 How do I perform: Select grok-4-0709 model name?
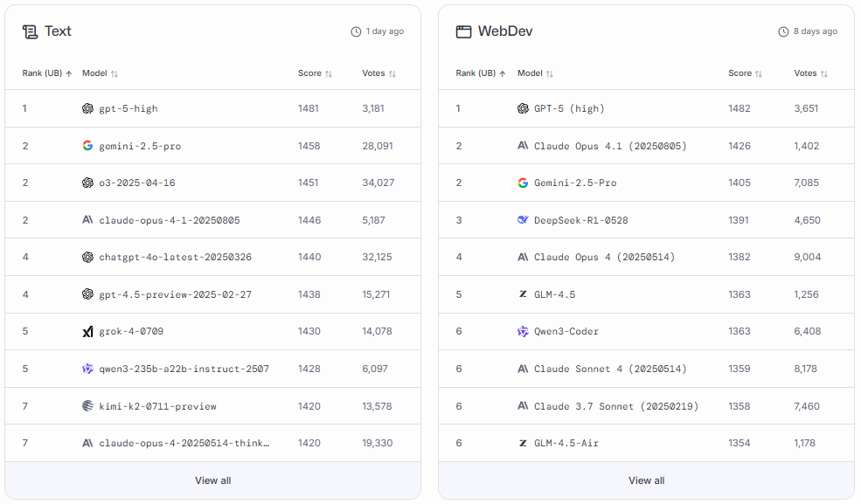tap(131, 331)
